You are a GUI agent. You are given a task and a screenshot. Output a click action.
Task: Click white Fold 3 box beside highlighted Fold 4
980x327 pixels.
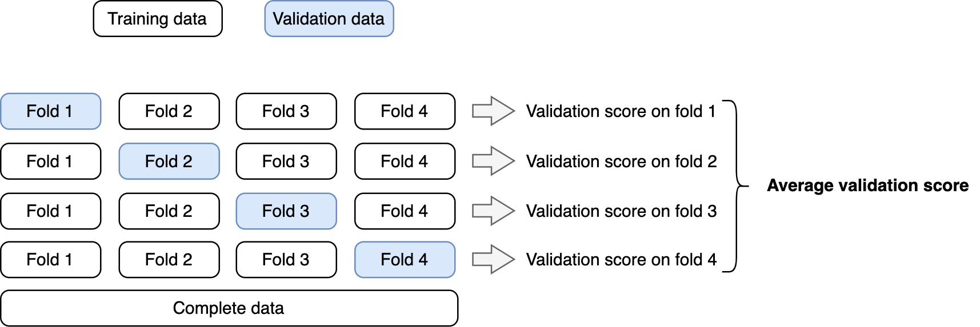tap(286, 260)
